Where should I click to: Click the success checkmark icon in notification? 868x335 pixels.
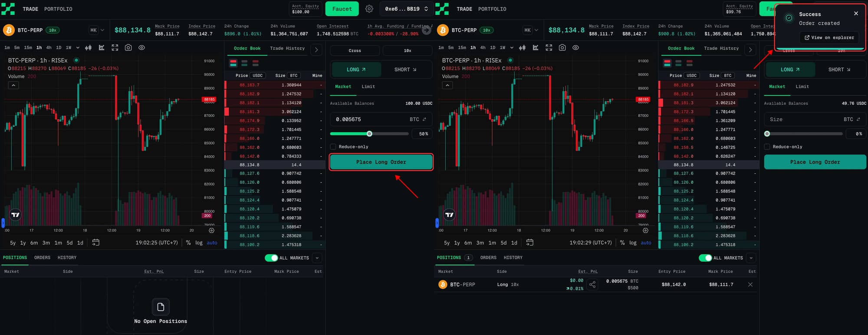pyautogui.click(x=789, y=18)
